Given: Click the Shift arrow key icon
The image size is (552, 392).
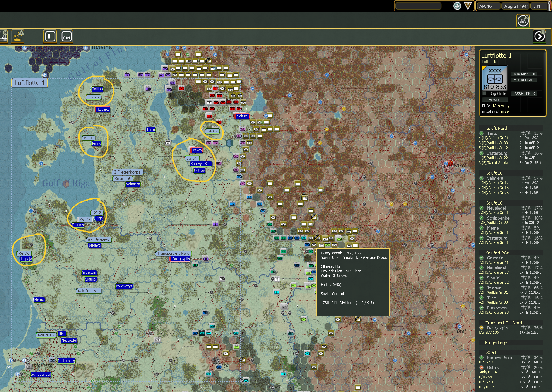Looking at the screenshot, I should pos(50,36).
